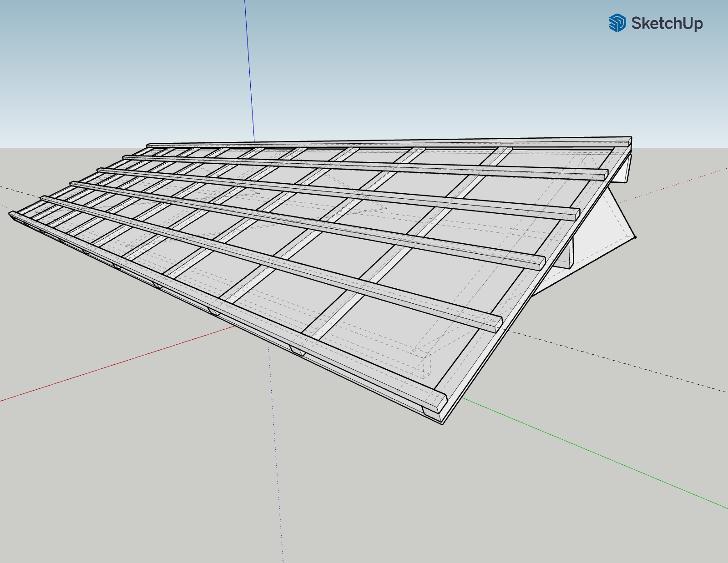
Task: Click the black dashed guide line at left
Action: [14, 189]
